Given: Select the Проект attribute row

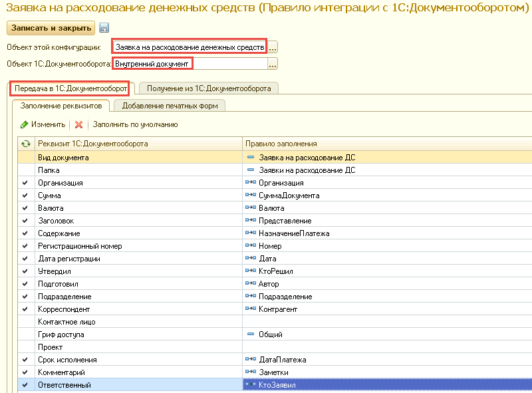Looking at the screenshot, I should pyautogui.click(x=275, y=347).
